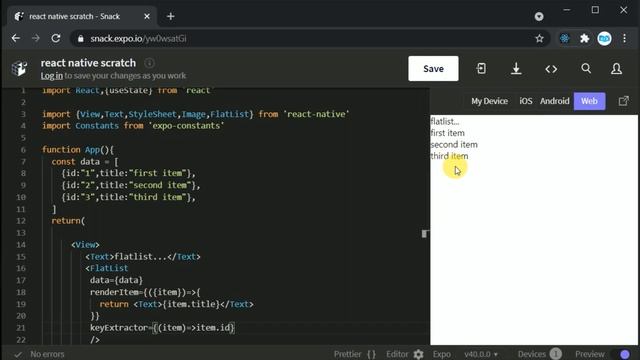
Task: Click the editor scrollbar marker
Action: click(424, 233)
